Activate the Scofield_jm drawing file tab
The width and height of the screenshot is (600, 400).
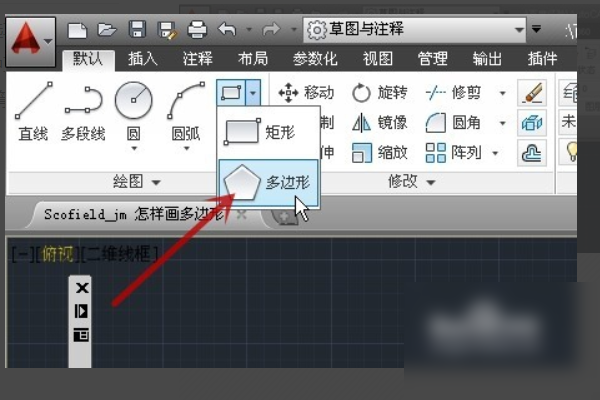point(134,214)
